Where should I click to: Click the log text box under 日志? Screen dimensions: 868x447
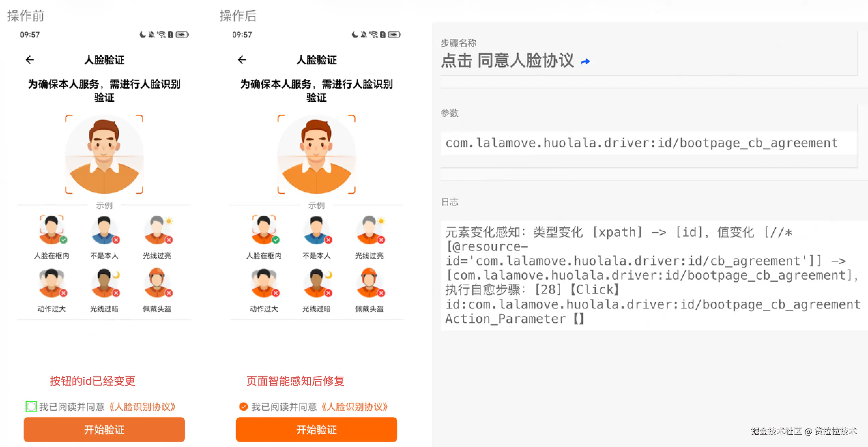[653, 275]
